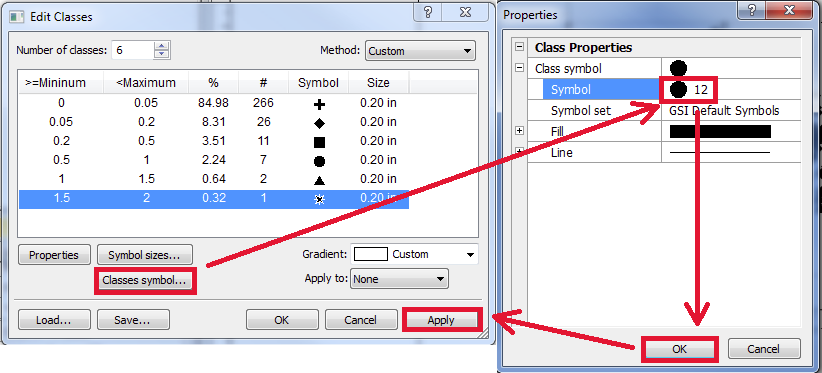Screen dimensions: 822x373
Task: Click the Fill property label
Action: (x=557, y=131)
